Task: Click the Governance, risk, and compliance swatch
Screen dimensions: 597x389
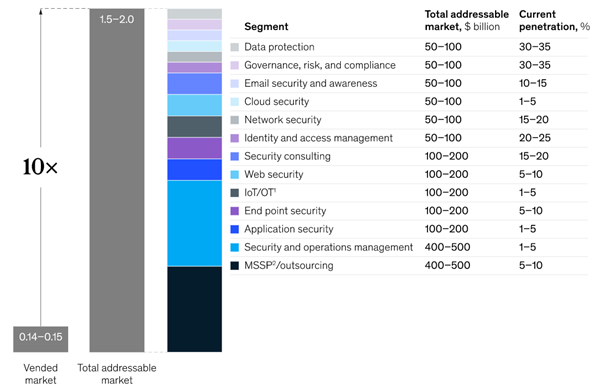Action: [x=235, y=65]
